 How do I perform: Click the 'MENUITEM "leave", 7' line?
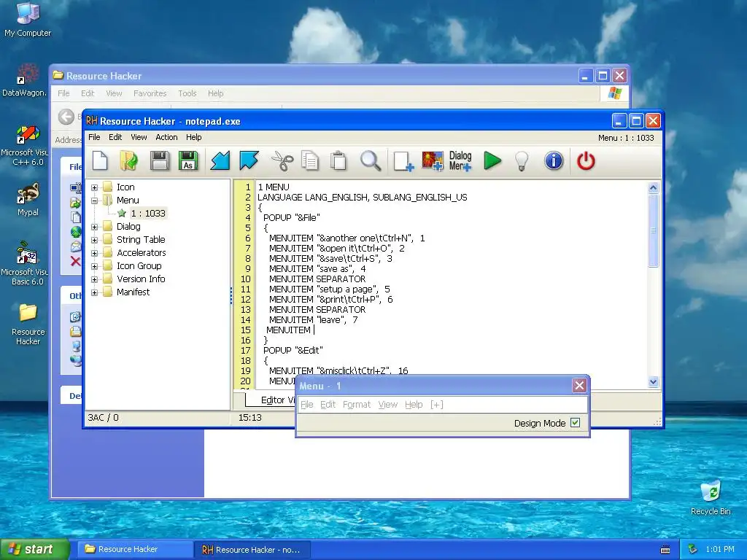(313, 319)
